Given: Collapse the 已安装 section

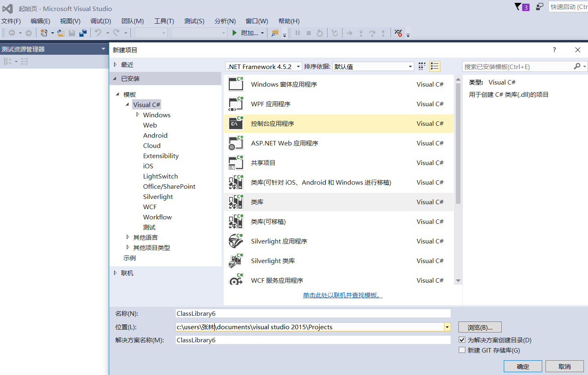Looking at the screenshot, I should tap(115, 78).
